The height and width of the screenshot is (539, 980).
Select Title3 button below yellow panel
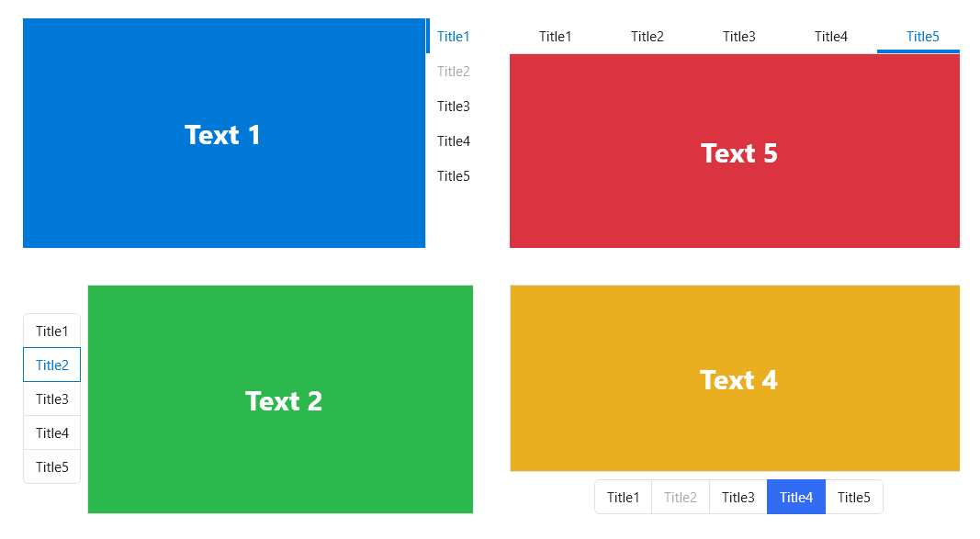coord(738,497)
